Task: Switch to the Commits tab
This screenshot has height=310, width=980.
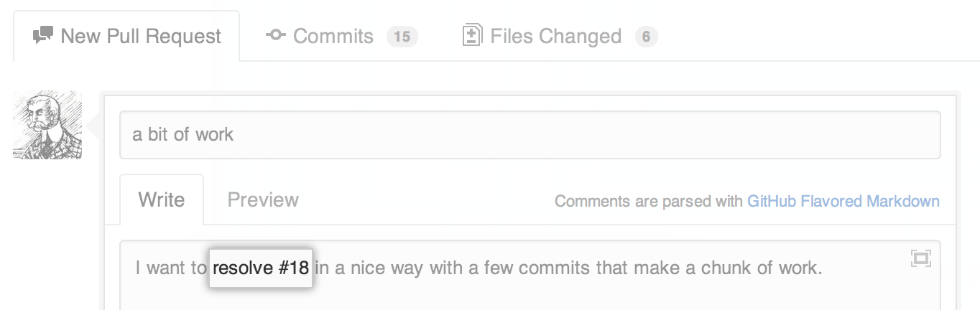Action: [333, 37]
